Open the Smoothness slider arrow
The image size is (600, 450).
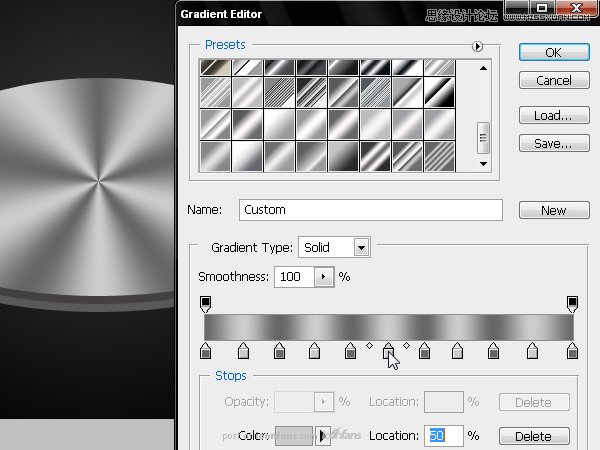click(323, 276)
